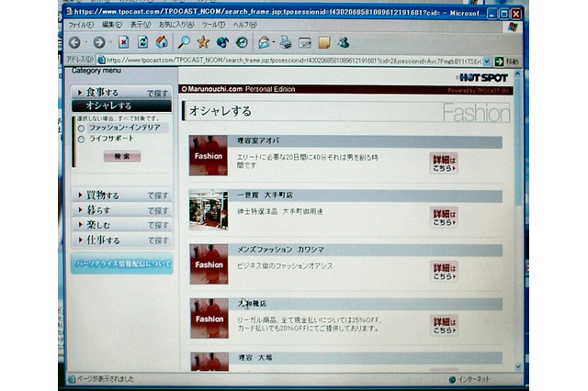Click 詳細はこちら for 理容室アオバ
This screenshot has width=588, height=391.
(x=444, y=162)
